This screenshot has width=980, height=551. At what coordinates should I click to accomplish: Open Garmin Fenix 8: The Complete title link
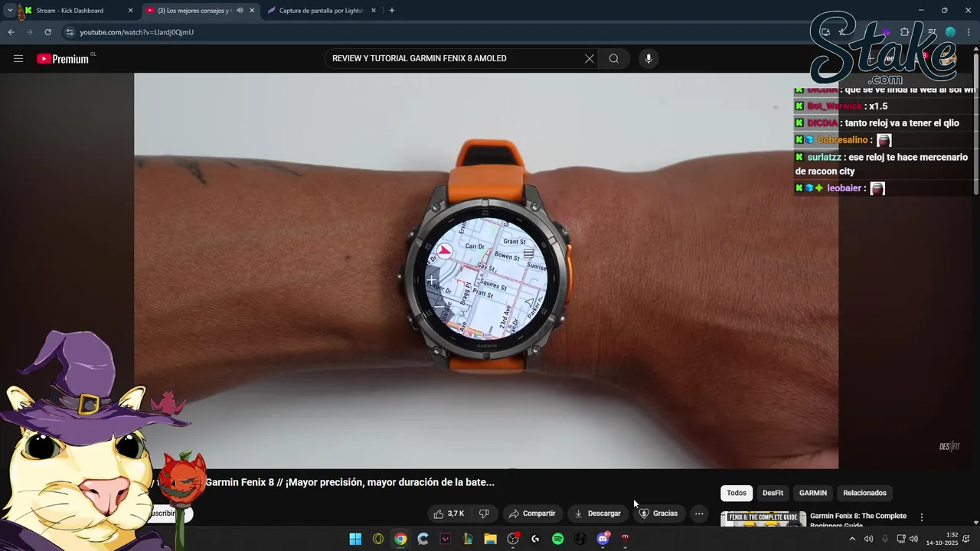[x=858, y=520]
